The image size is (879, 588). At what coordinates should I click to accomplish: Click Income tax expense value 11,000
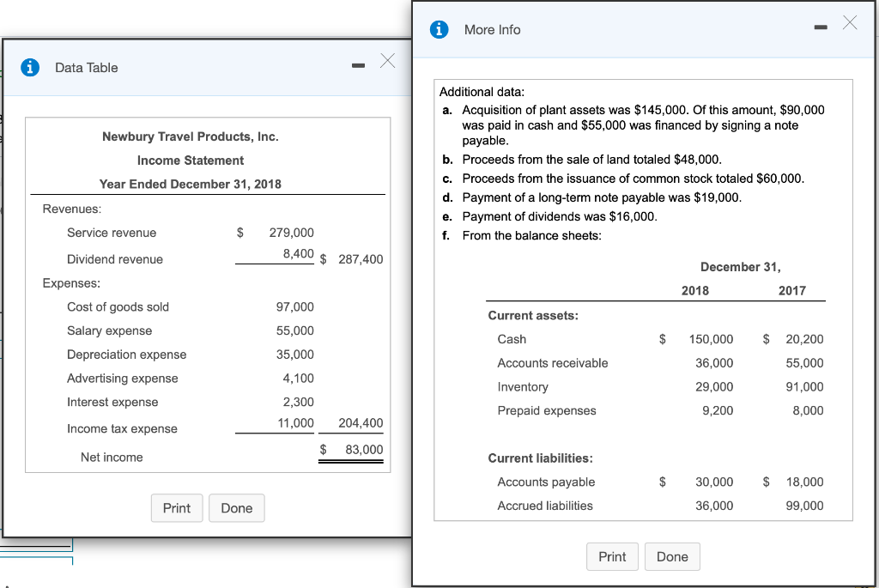pyautogui.click(x=296, y=423)
